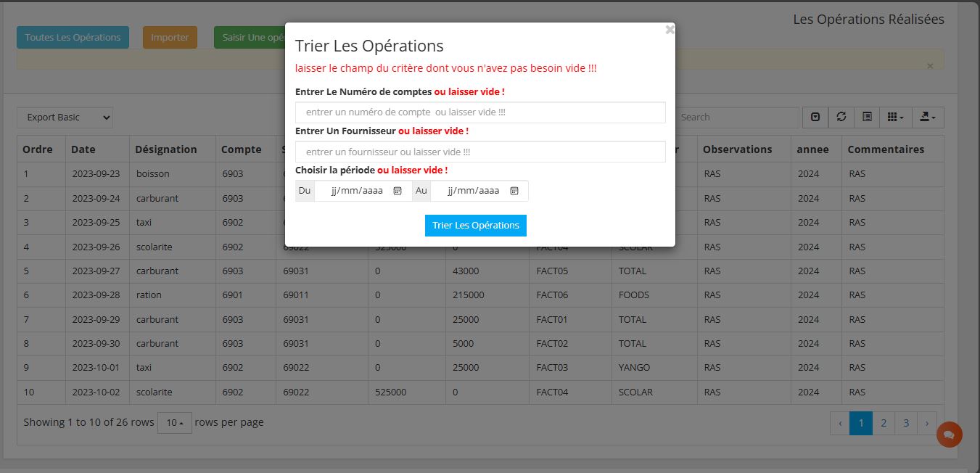Viewport: 980px width, 473px height.
Task: Open the calendar picker for the 'Du' date
Action: (398, 191)
